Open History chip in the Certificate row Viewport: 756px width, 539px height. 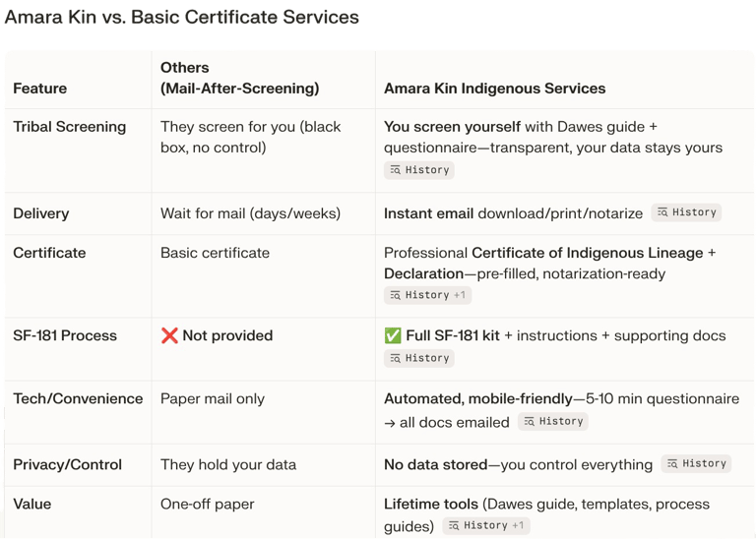coord(418,295)
